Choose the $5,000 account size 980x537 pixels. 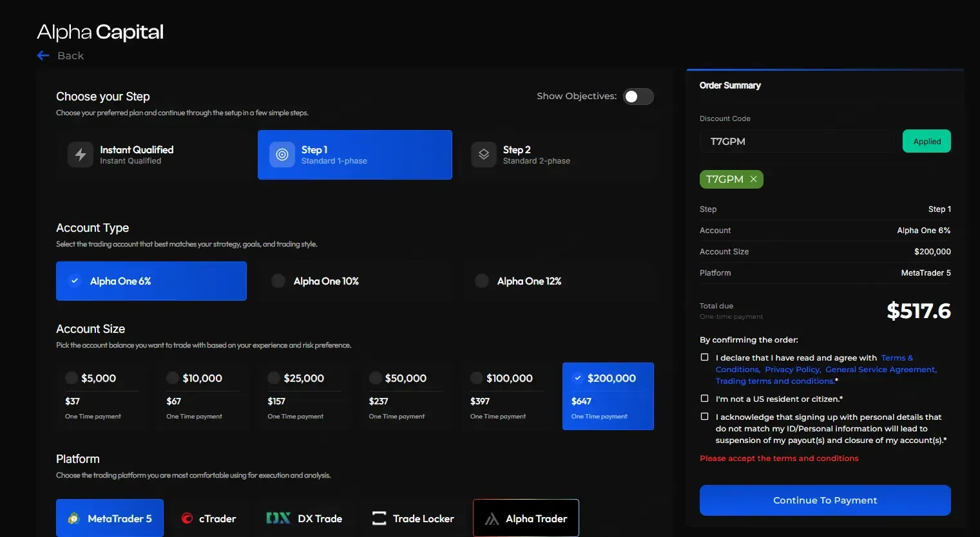(x=102, y=396)
